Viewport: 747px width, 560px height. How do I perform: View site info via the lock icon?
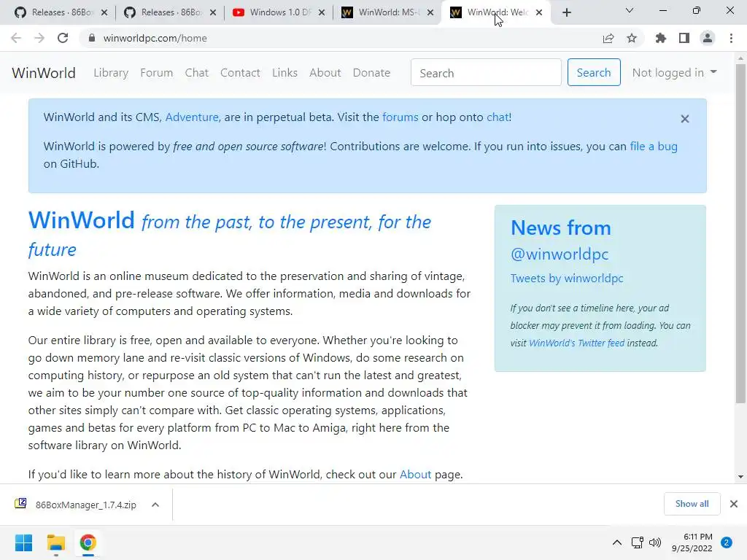[x=91, y=38]
